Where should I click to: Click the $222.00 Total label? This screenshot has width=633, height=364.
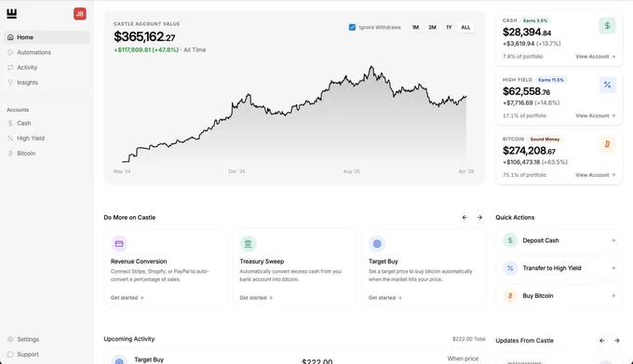click(468, 339)
